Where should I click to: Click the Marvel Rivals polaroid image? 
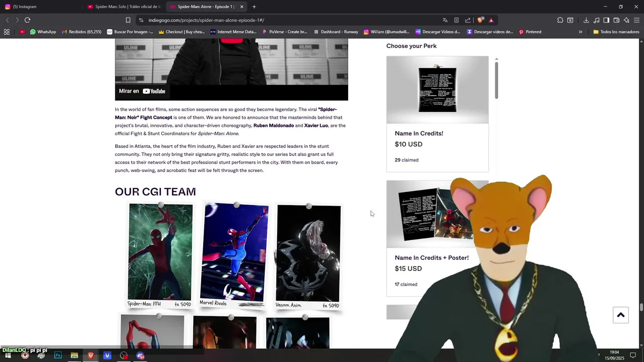click(234, 254)
